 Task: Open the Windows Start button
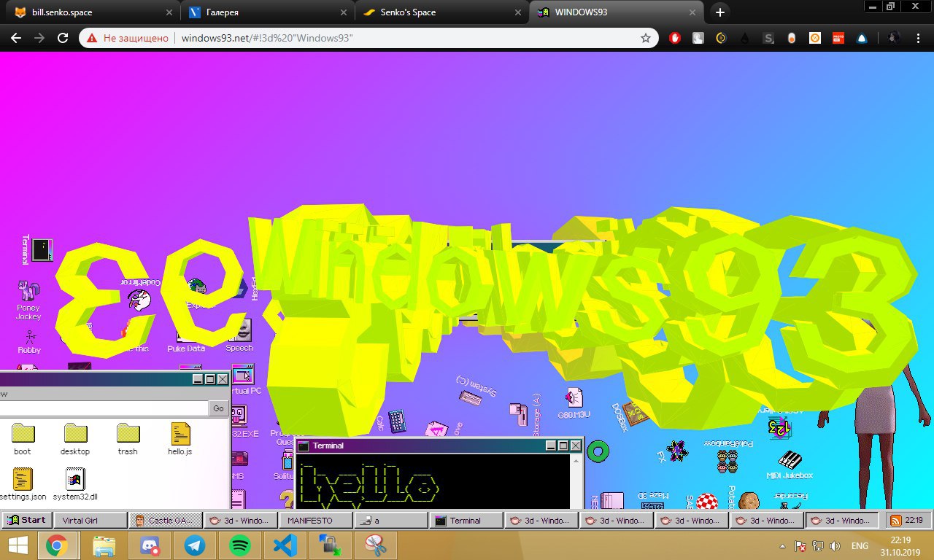tap(18, 545)
